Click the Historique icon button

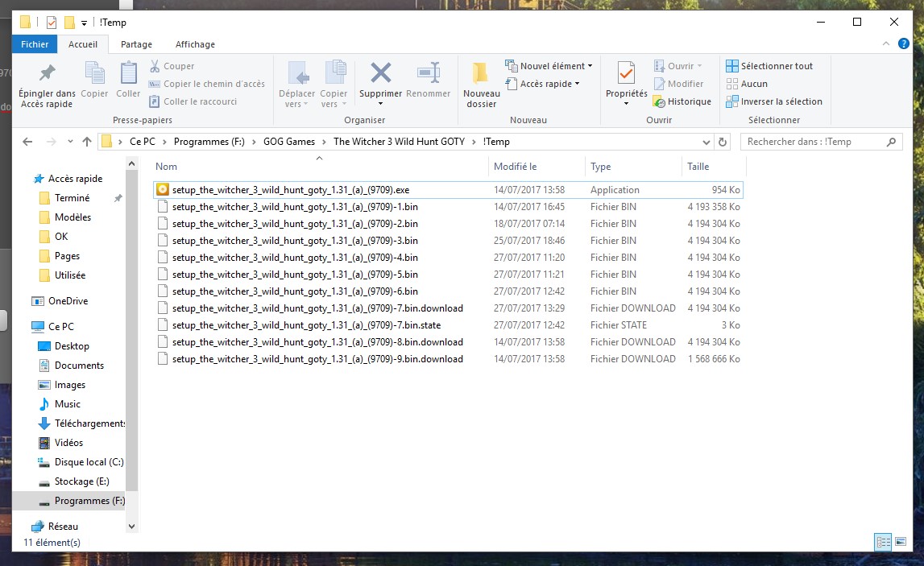[682, 101]
